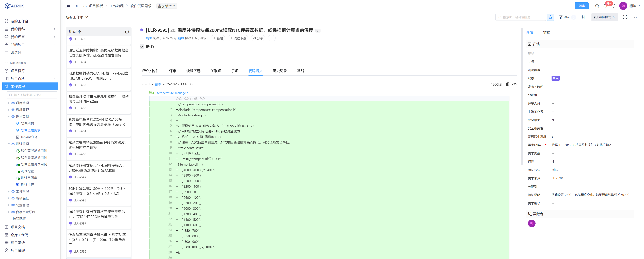Open the 当前版本 version selector

(x=167, y=6)
